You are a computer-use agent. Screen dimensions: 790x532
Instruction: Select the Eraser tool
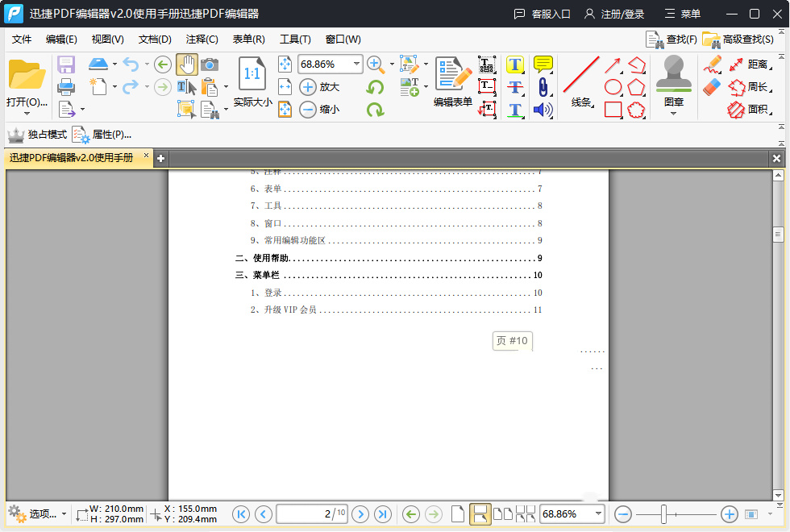[x=713, y=87]
